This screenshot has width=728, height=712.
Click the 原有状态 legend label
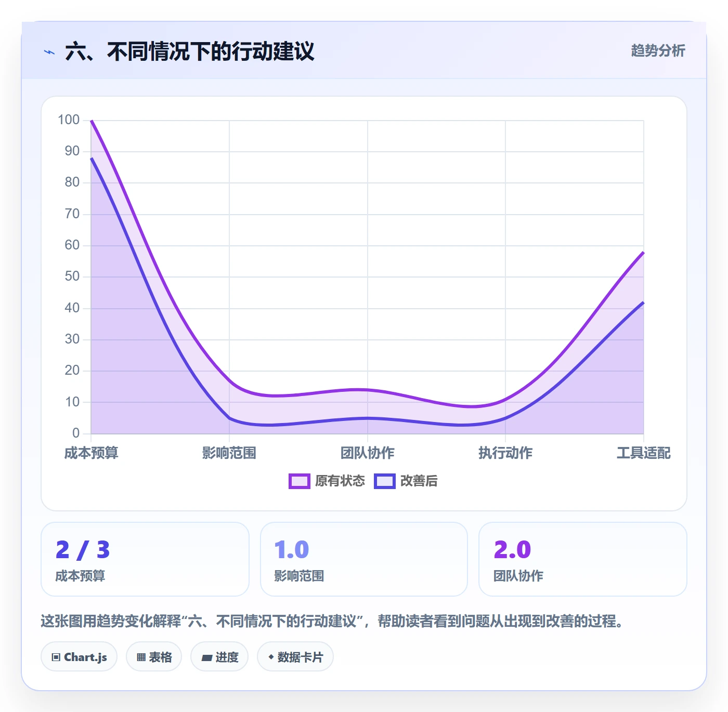pyautogui.click(x=340, y=481)
